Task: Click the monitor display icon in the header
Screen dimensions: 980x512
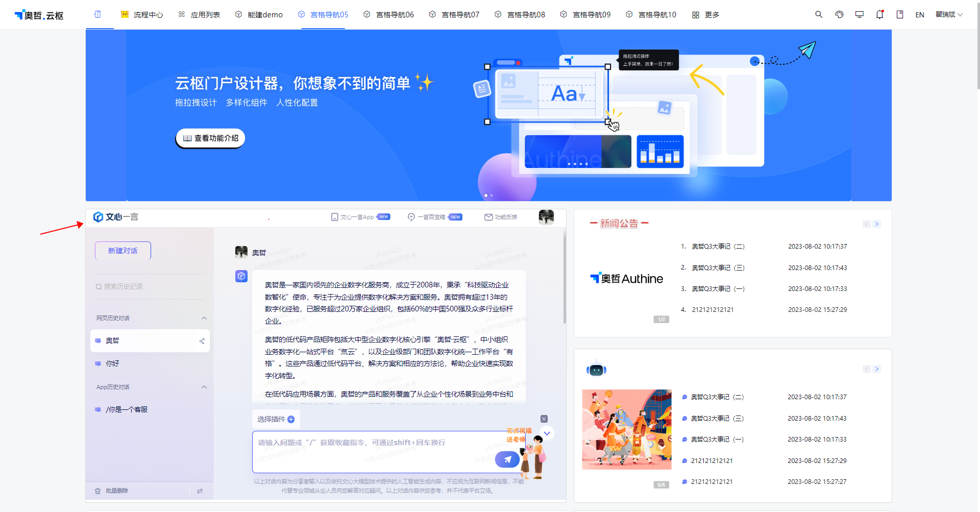Action: (860, 14)
